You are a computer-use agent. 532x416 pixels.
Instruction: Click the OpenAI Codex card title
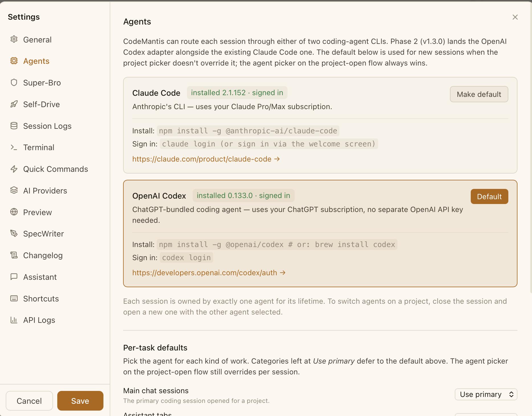[159, 196]
